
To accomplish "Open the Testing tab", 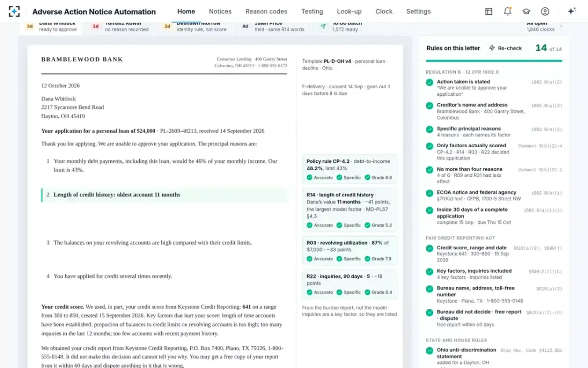I will [312, 11].
